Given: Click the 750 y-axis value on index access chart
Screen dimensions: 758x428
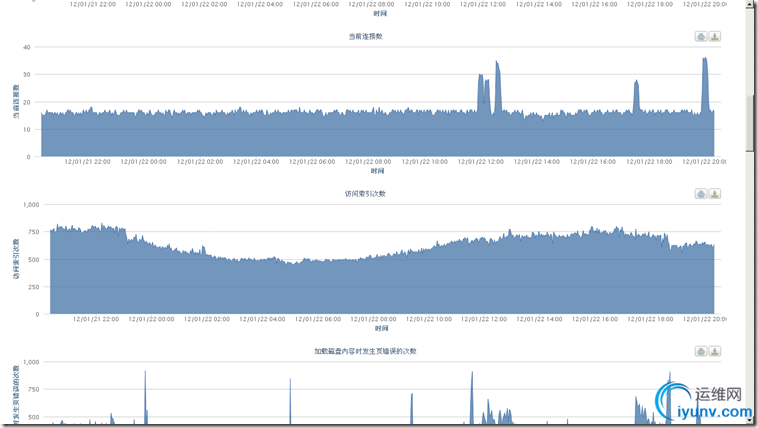Looking at the screenshot, I should (x=33, y=232).
